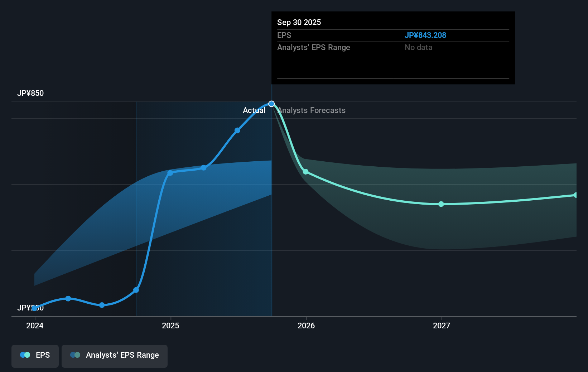Viewport: 588px width, 372px height.
Task: Click the 2026 axis label
Action: (306, 326)
